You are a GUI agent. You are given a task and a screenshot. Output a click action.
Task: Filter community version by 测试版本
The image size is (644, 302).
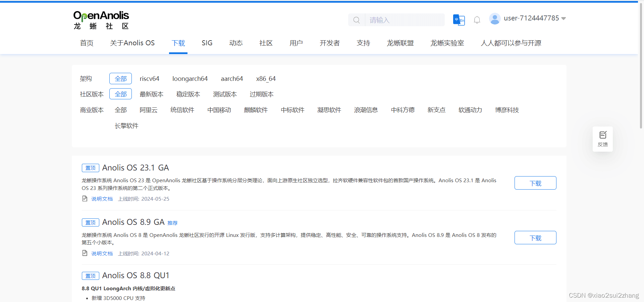(225, 94)
